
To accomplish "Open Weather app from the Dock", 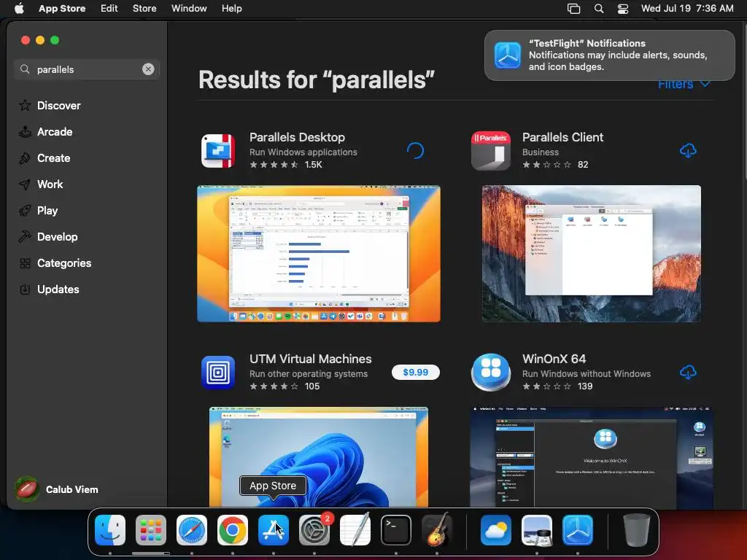I will coord(496,530).
